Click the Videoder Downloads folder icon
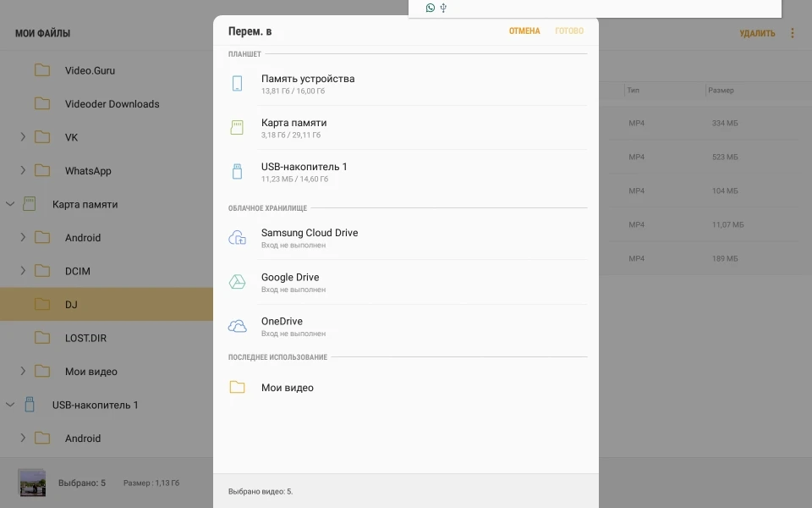Viewport: 812px width, 508px height. pyautogui.click(x=42, y=103)
